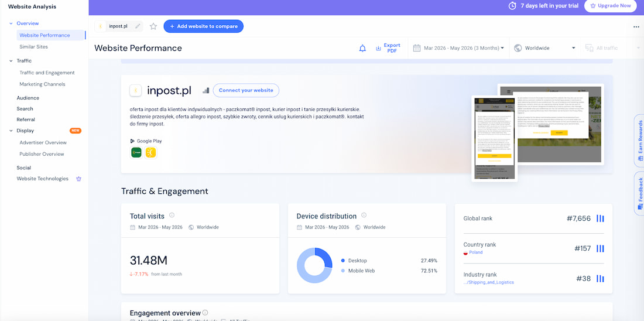This screenshot has height=321, width=644.
Task: Open the Earn Rewards side tab
Action: [639, 141]
